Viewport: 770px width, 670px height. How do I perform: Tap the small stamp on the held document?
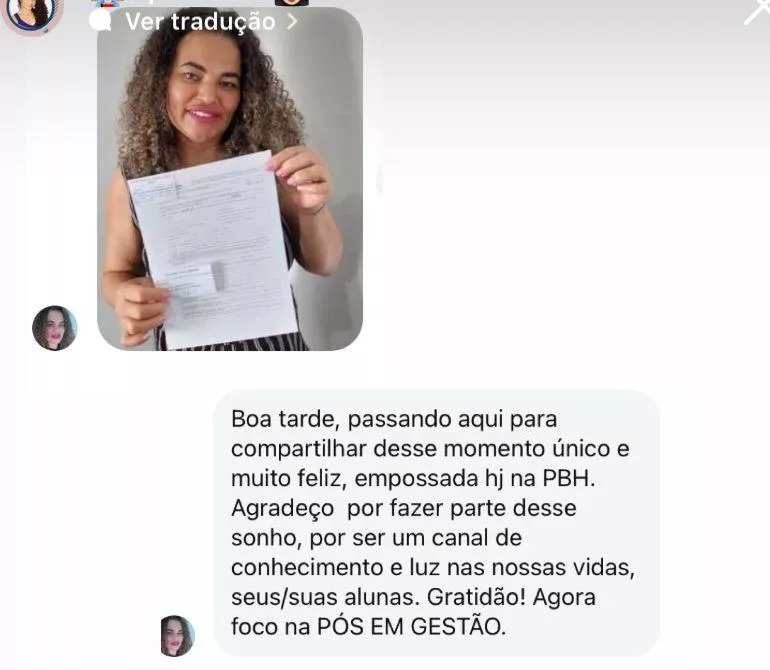click(219, 276)
